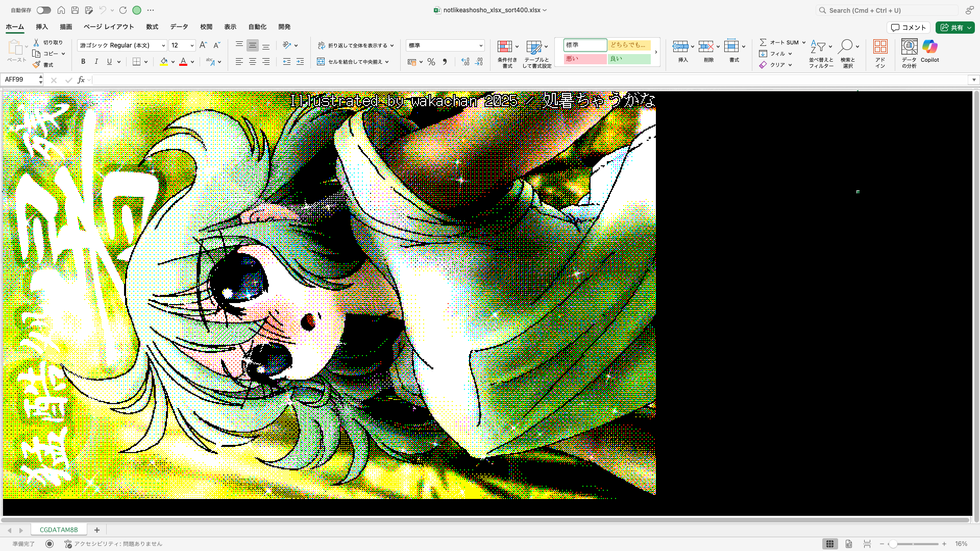Click the Format cells icon
The width and height of the screenshot is (980, 551).
pos(731,47)
